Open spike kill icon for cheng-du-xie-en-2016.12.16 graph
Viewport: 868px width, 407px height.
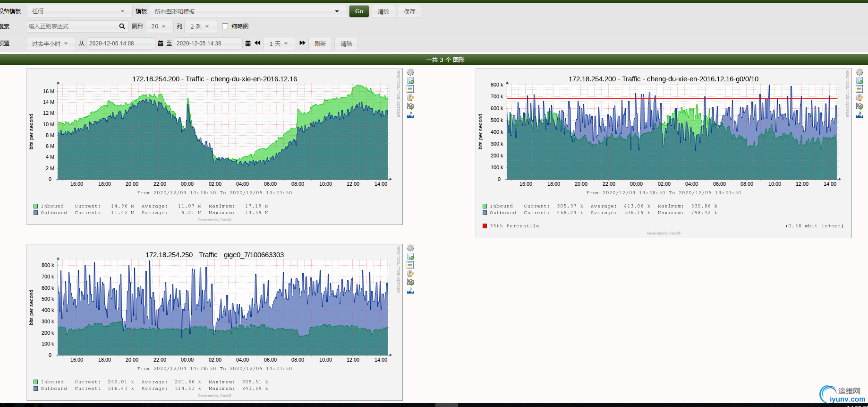pos(410,115)
